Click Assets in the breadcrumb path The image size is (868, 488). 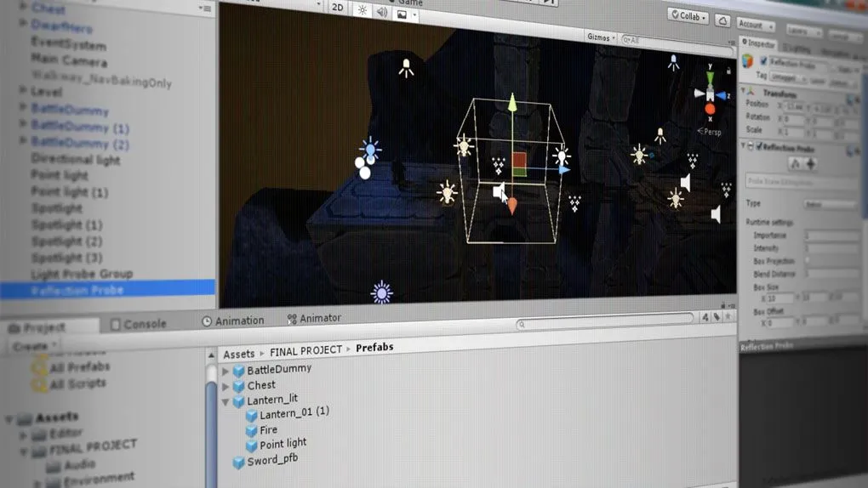pyautogui.click(x=238, y=354)
